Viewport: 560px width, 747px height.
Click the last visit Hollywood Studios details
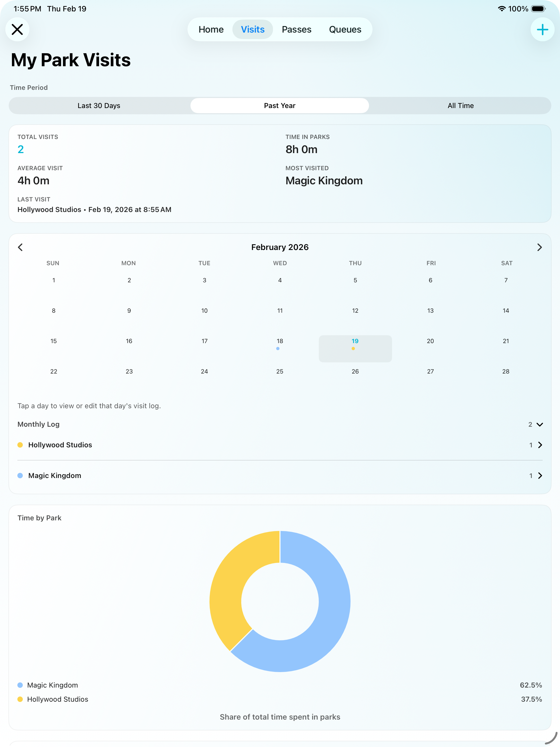pos(94,210)
